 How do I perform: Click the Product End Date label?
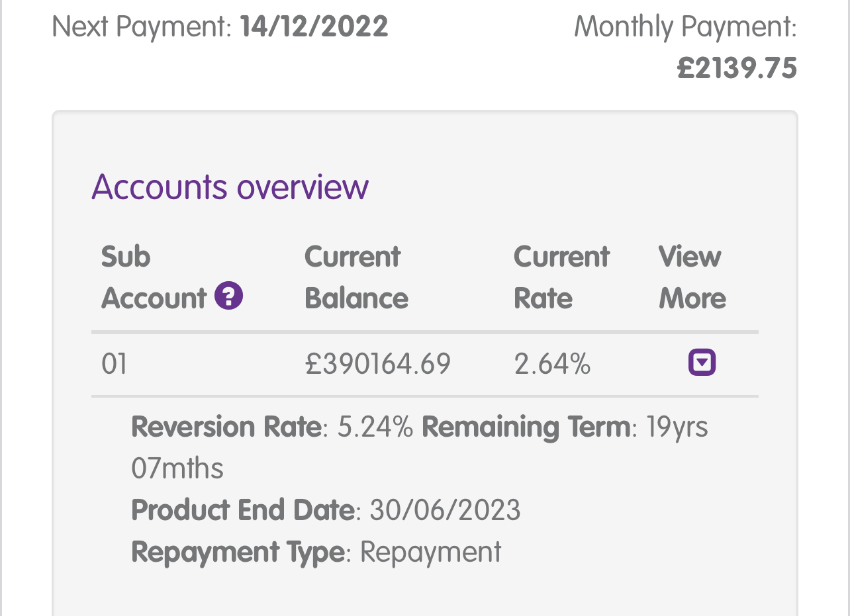(243, 510)
